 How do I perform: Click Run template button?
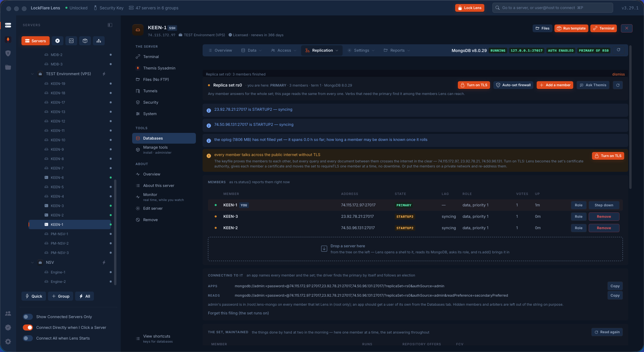[571, 29]
